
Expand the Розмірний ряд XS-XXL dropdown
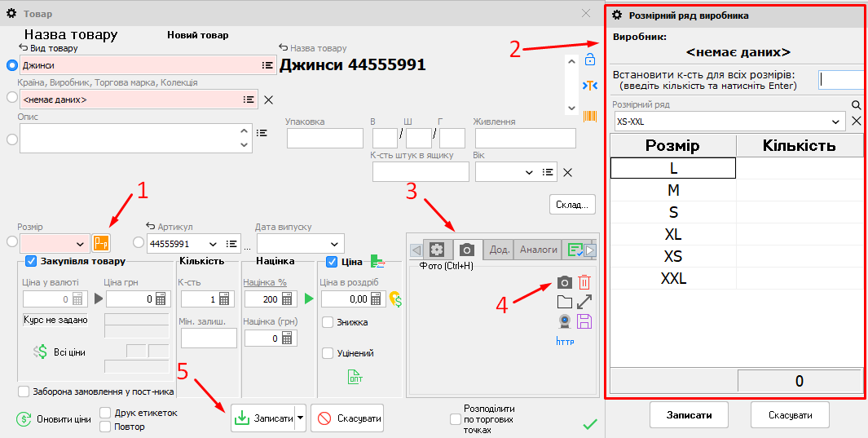coord(835,122)
